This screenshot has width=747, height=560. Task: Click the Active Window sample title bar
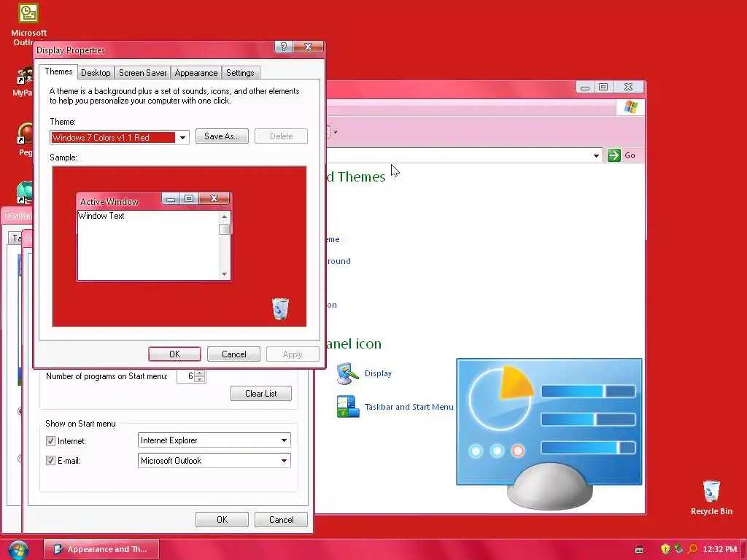tap(153, 201)
